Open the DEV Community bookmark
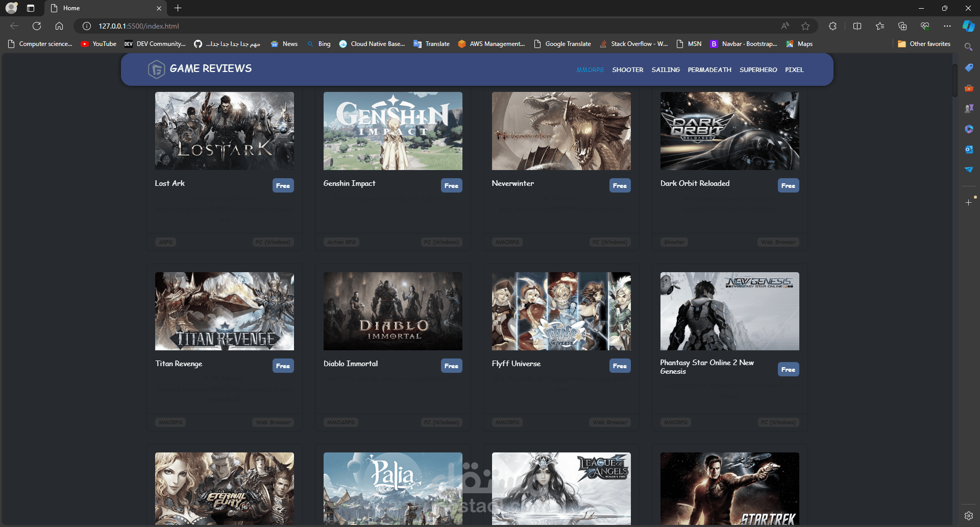The image size is (980, 527). (155, 44)
